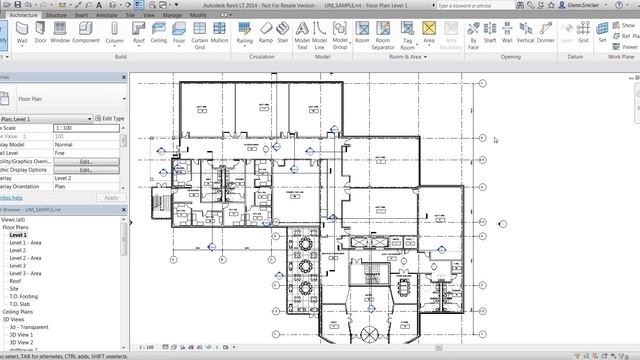This screenshot has height=360, width=640.
Task: Switch to the Modify tab
Action: pos(198,15)
